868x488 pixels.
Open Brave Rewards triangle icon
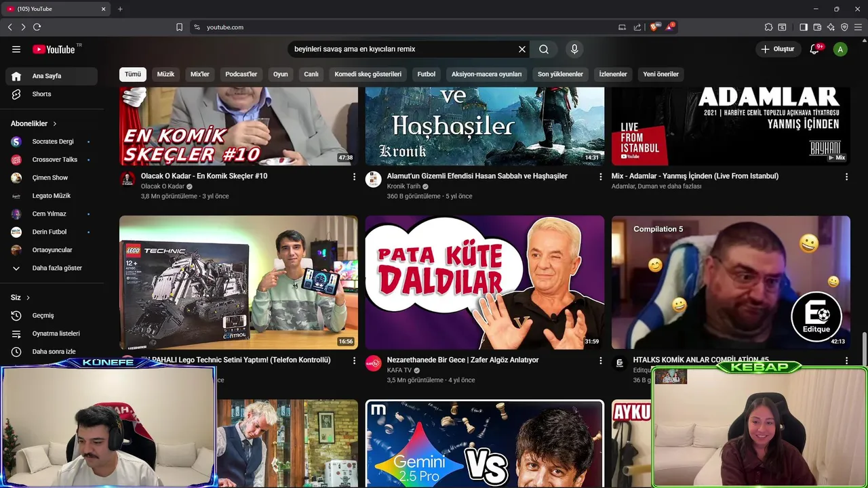point(670,27)
